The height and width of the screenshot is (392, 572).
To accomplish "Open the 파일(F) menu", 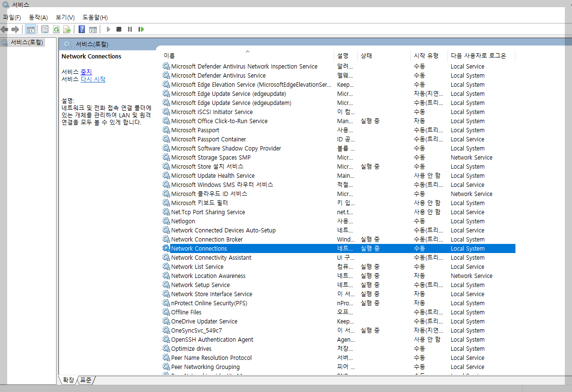I will point(12,18).
